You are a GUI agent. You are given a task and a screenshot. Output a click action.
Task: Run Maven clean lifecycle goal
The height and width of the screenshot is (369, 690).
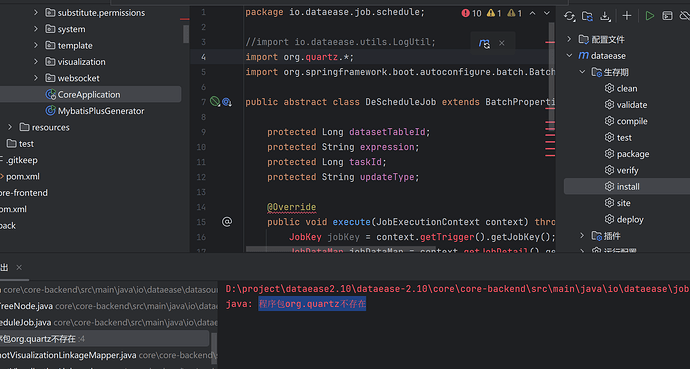click(621, 88)
